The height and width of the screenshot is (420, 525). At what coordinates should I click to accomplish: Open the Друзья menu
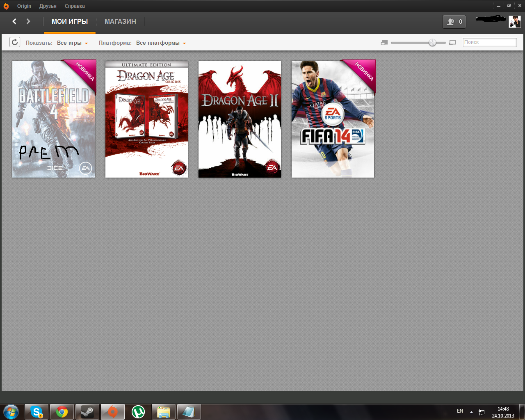[x=48, y=6]
